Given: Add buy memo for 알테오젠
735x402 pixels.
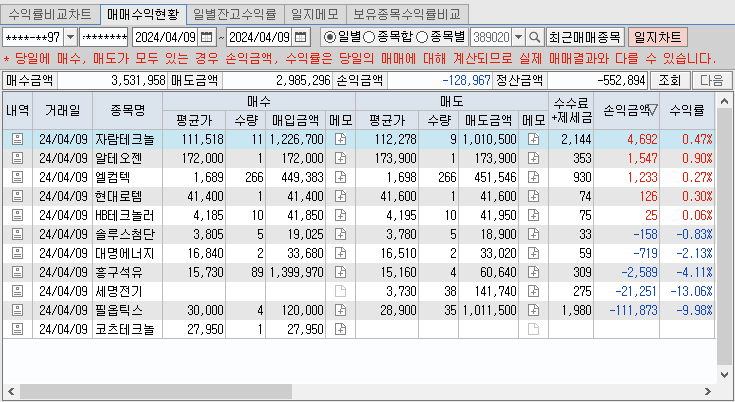Looking at the screenshot, I should click(341, 158).
